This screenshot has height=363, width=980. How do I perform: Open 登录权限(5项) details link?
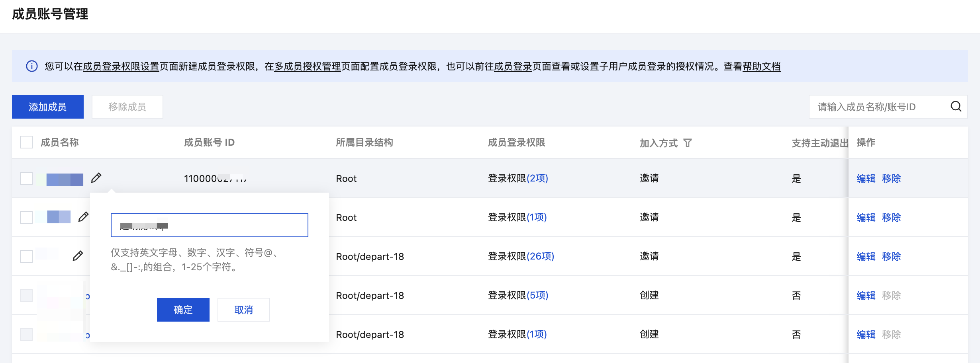[537, 295]
